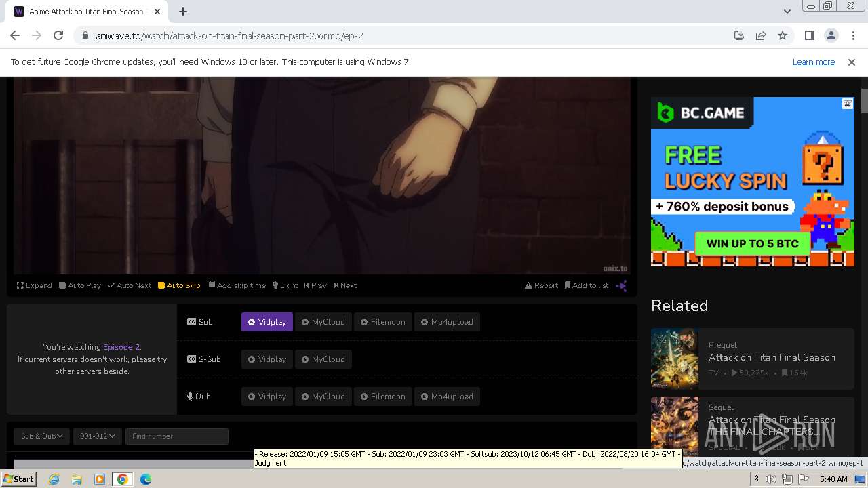Click the purple share icon beside Add to list
868x488 pixels.
pyautogui.click(x=621, y=286)
